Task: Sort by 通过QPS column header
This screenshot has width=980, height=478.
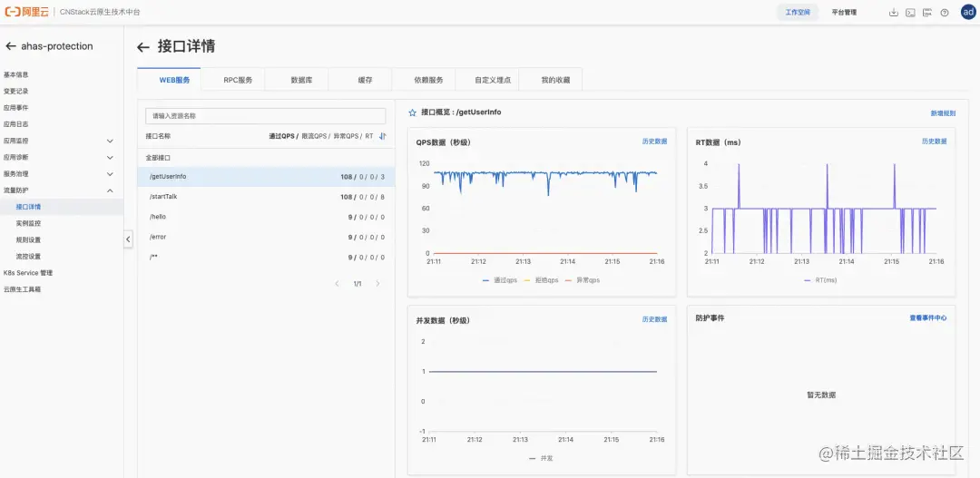Action: (x=281, y=135)
